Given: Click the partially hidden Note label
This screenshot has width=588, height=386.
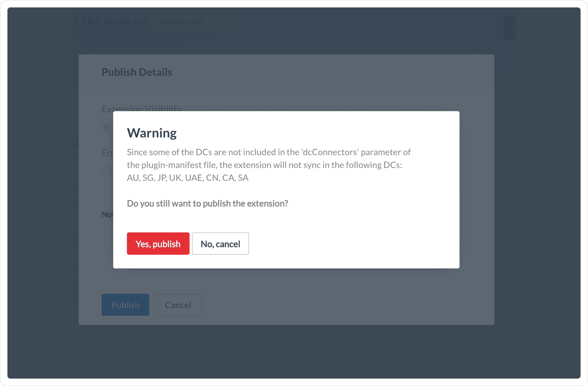Looking at the screenshot, I should pos(107,214).
